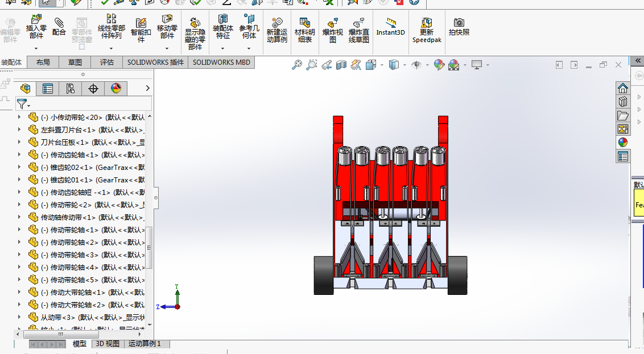Switch to the ConfigurationManager tab icon

tap(70, 88)
